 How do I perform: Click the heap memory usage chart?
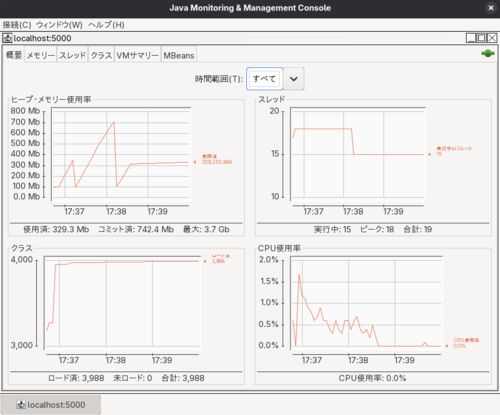(121, 154)
